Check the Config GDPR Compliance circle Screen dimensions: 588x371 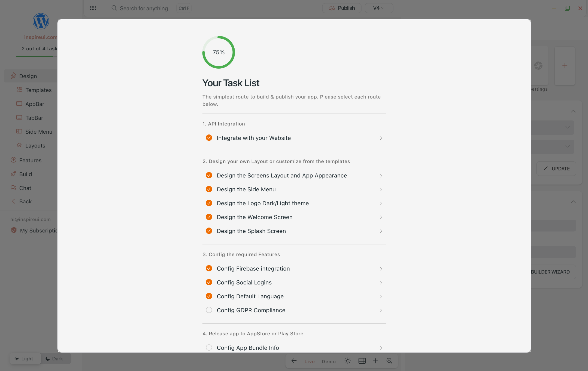tap(209, 310)
